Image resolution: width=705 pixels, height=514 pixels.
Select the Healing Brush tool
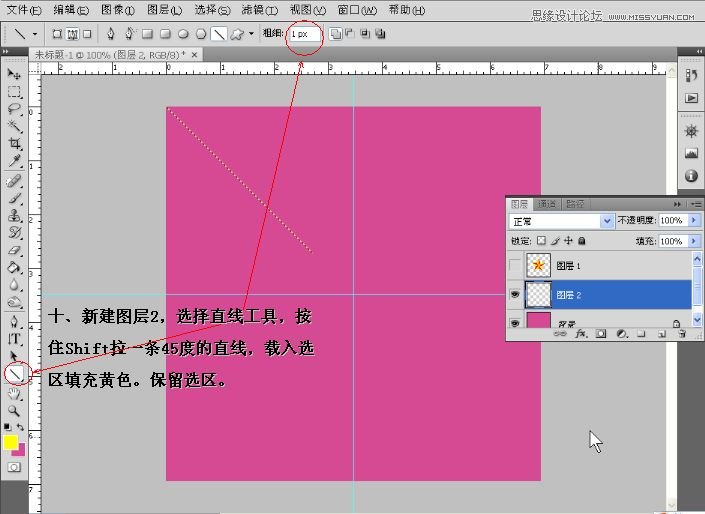click(14, 181)
